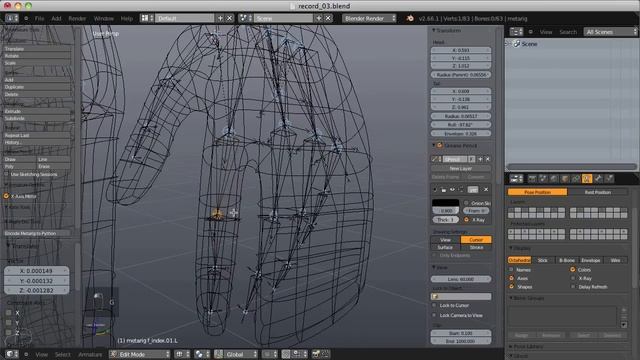Enable Names display checkbox
Viewport: 640px width, 360px height.
[511, 270]
